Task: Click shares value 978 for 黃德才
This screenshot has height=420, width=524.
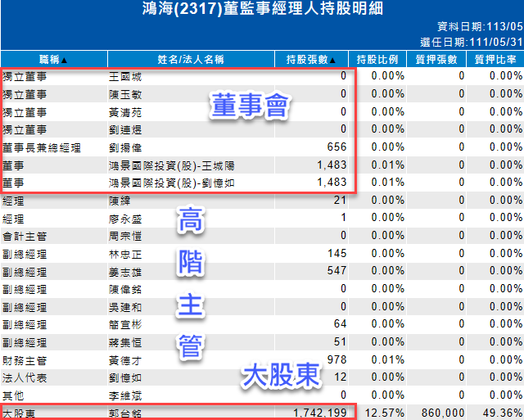Action: pos(337,359)
